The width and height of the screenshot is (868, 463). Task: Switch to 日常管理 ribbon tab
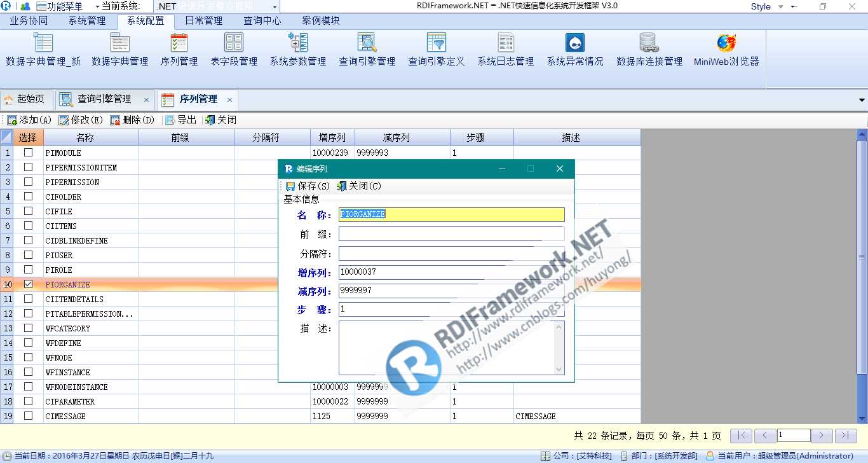(x=204, y=20)
